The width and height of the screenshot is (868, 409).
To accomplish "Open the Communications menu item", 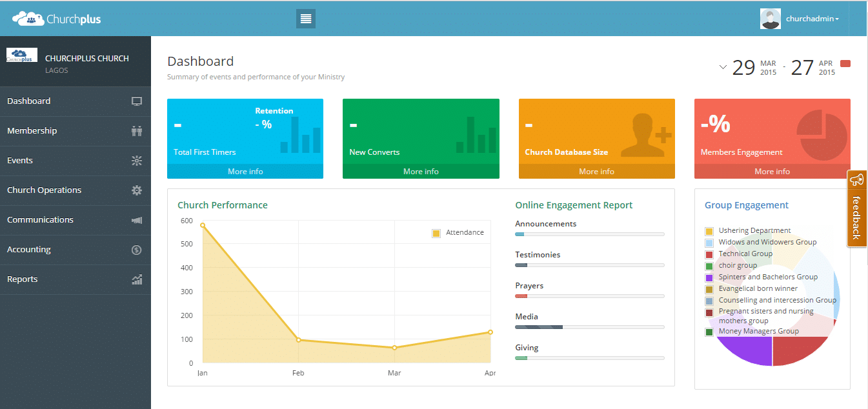I will 76,220.
